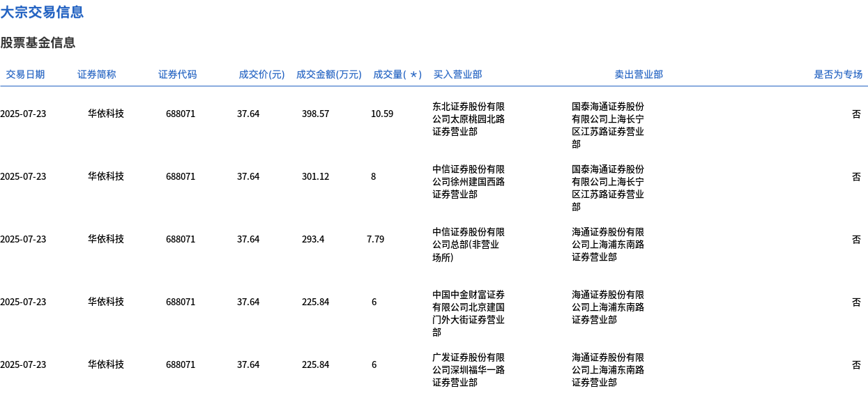Click date 2025-07-23 in the 中国中金财富证券 row
The height and width of the screenshot is (400, 868).
coord(23,302)
